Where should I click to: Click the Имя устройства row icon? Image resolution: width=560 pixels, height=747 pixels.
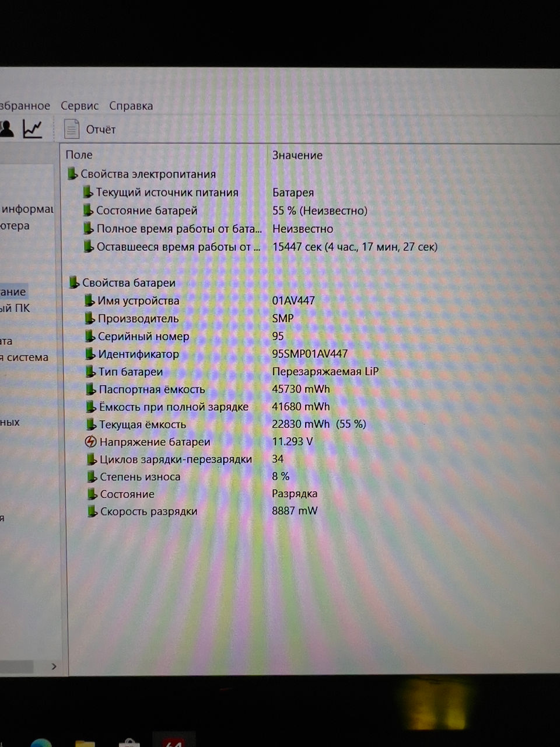coord(89,301)
